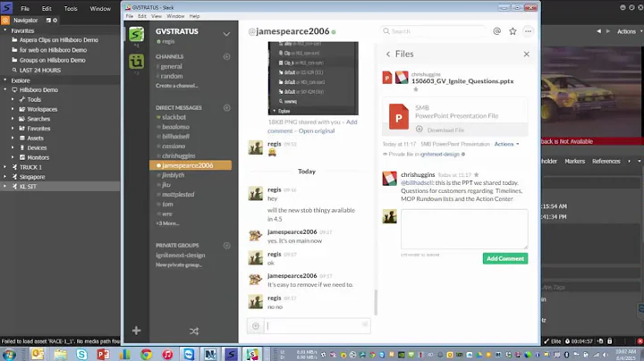644x361 pixels.
Task: Open Tools menu in background app
Action: [71, 9]
